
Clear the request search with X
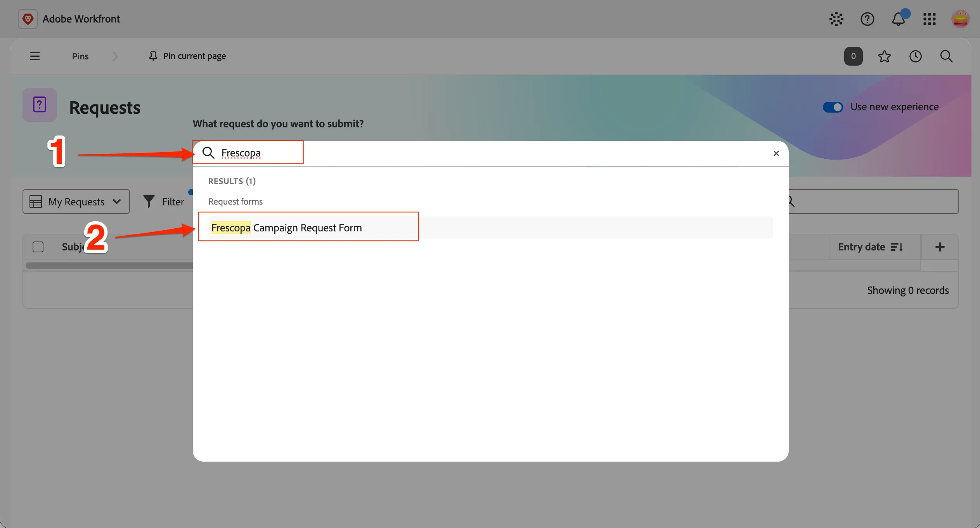pyautogui.click(x=776, y=153)
